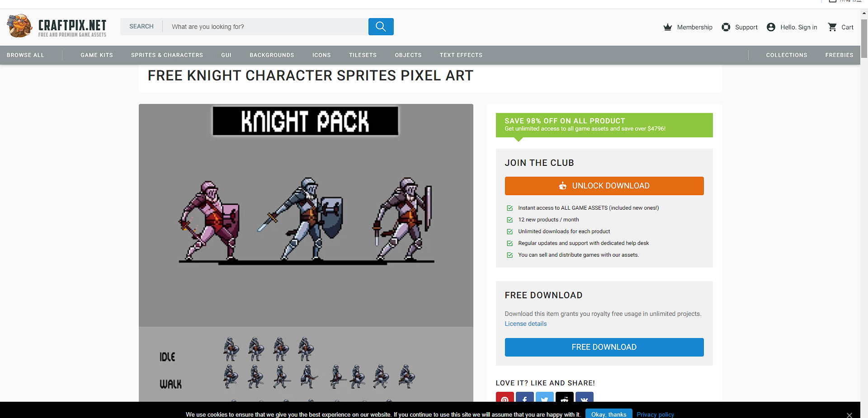The height and width of the screenshot is (418, 868).
Task: Share on Facebook
Action: pyautogui.click(x=524, y=398)
